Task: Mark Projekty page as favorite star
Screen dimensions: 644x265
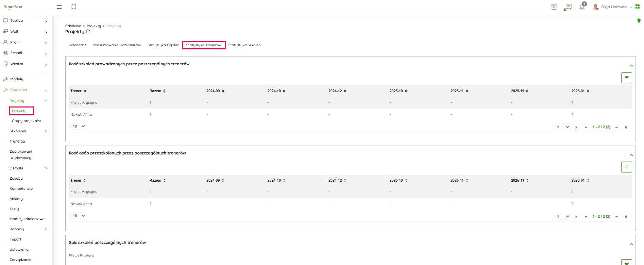Action: [88, 32]
